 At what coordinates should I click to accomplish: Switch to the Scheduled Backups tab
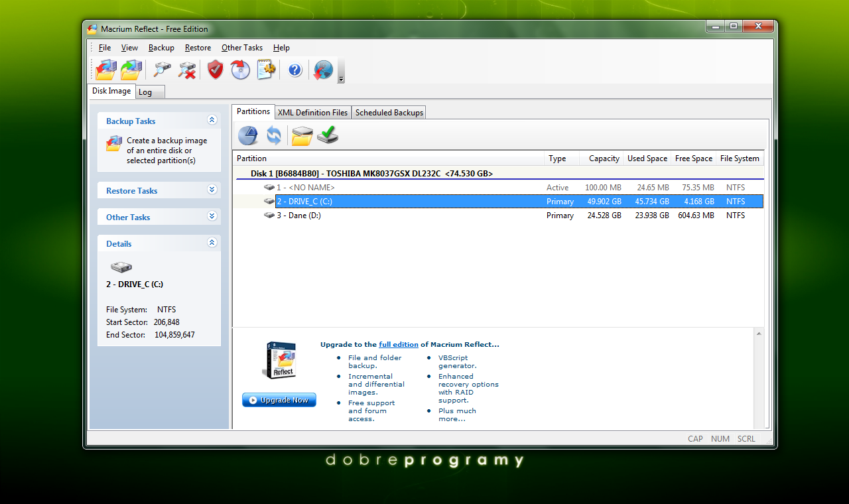(389, 113)
